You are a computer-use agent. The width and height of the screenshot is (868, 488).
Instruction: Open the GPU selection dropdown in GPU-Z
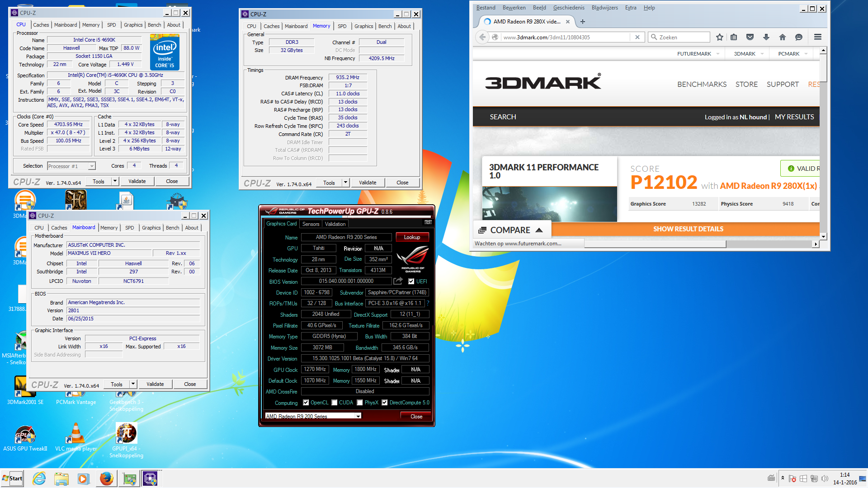[x=359, y=416]
